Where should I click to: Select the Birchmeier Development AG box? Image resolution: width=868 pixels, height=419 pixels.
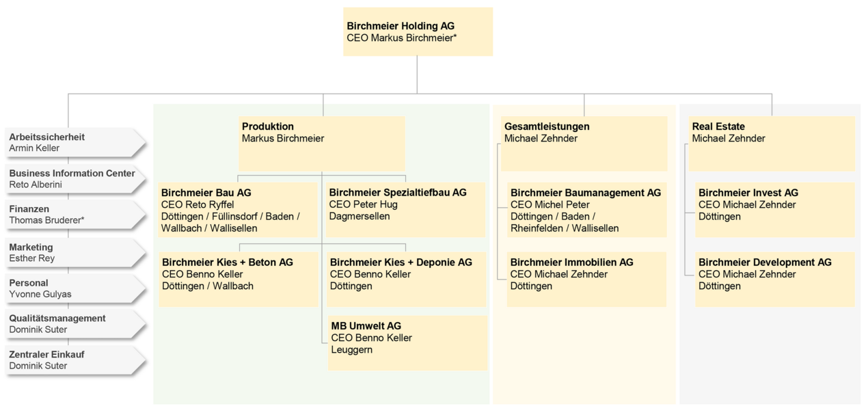(774, 279)
